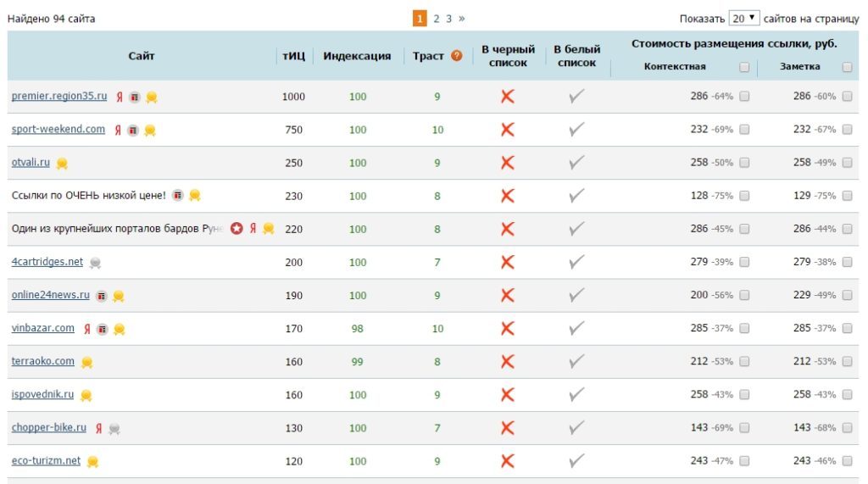Check Контекстная 143 box for chopper-bike.ru
The height and width of the screenshot is (484, 868).
(x=744, y=427)
